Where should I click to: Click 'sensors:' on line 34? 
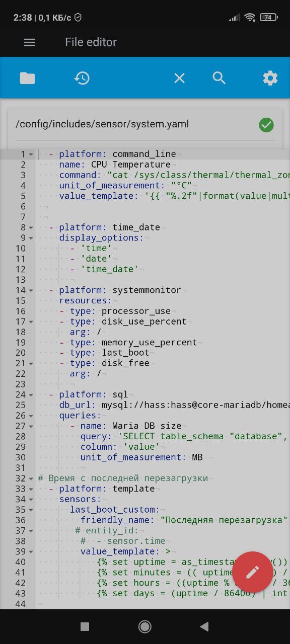coord(80,499)
